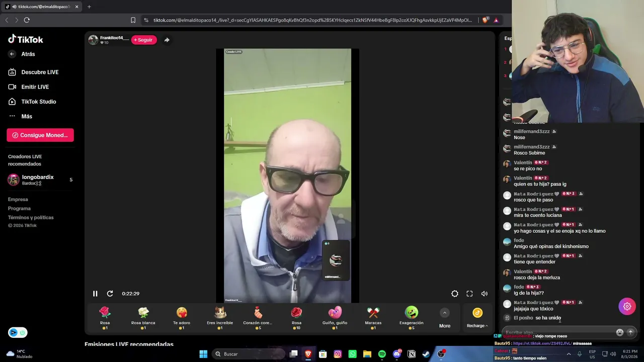
Task: Enter fullscreen mode on the stream
Action: (469, 294)
